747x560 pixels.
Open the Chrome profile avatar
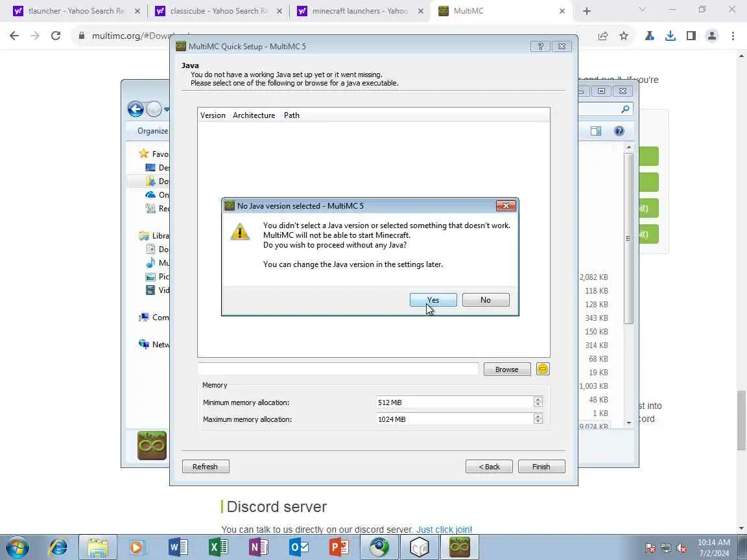tap(712, 36)
